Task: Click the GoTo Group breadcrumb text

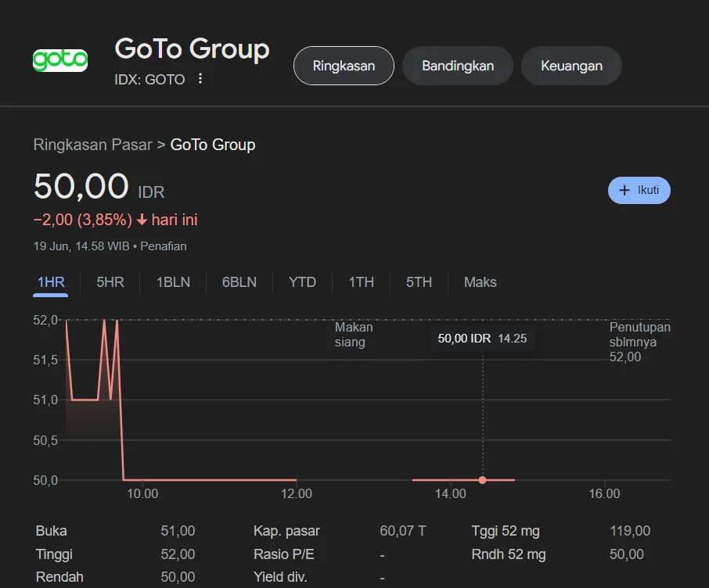Action: pos(213,145)
